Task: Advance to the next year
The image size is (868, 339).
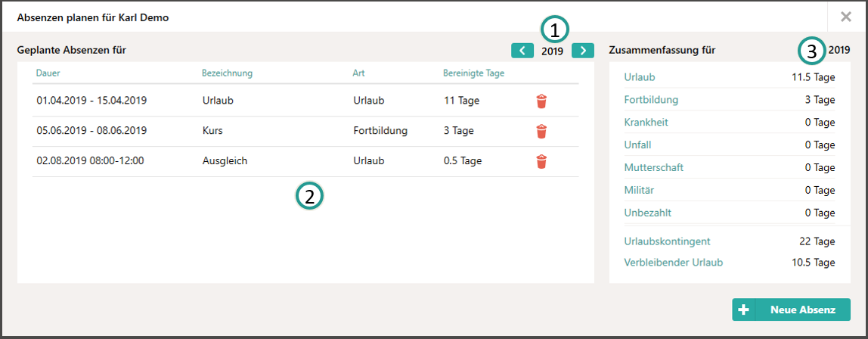Action: click(x=582, y=51)
